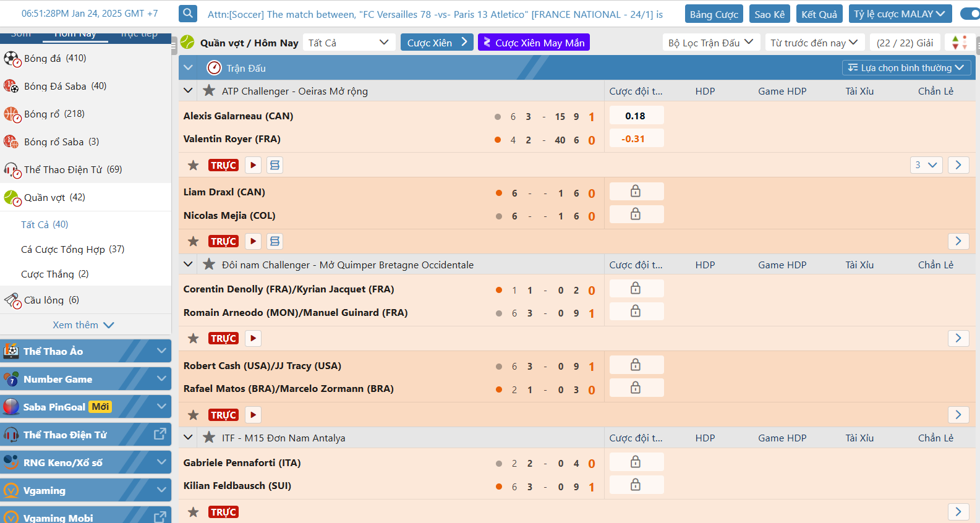Click the (22 / 22) Giải button
980x523 pixels.
point(905,42)
